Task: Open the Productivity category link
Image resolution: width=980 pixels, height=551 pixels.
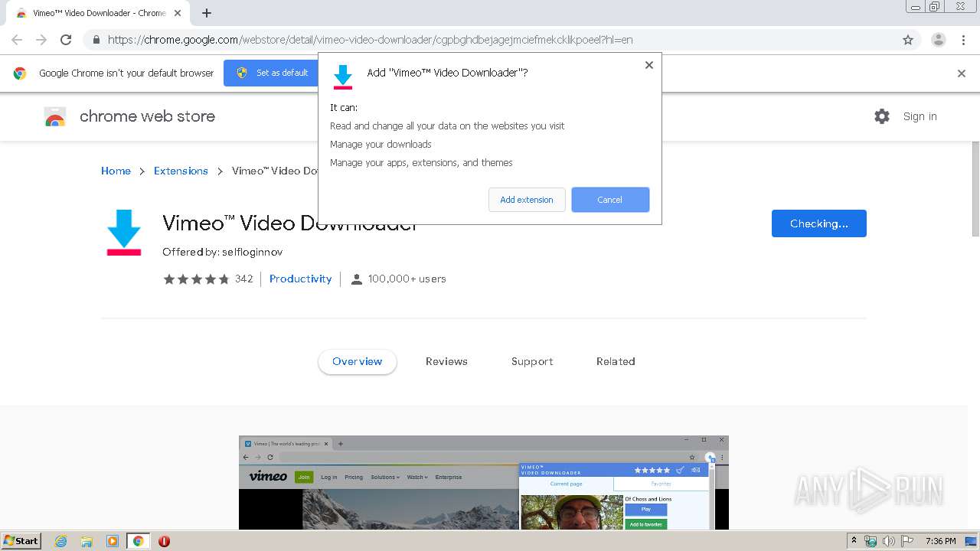Action: pos(301,279)
